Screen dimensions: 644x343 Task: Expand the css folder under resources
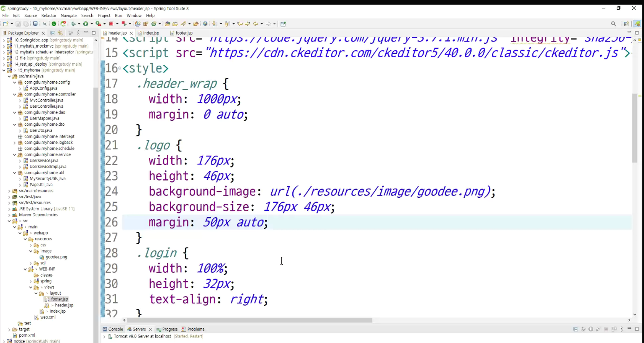click(x=31, y=245)
